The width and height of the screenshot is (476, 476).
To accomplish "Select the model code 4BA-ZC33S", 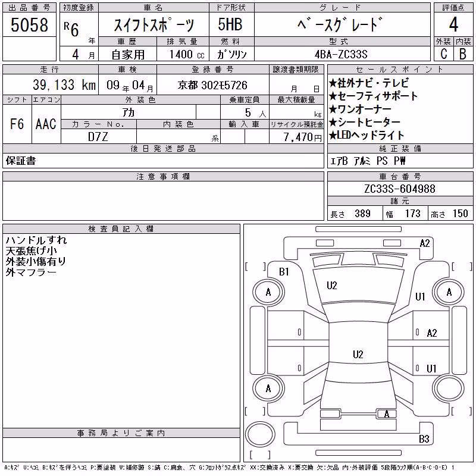I will [341, 54].
